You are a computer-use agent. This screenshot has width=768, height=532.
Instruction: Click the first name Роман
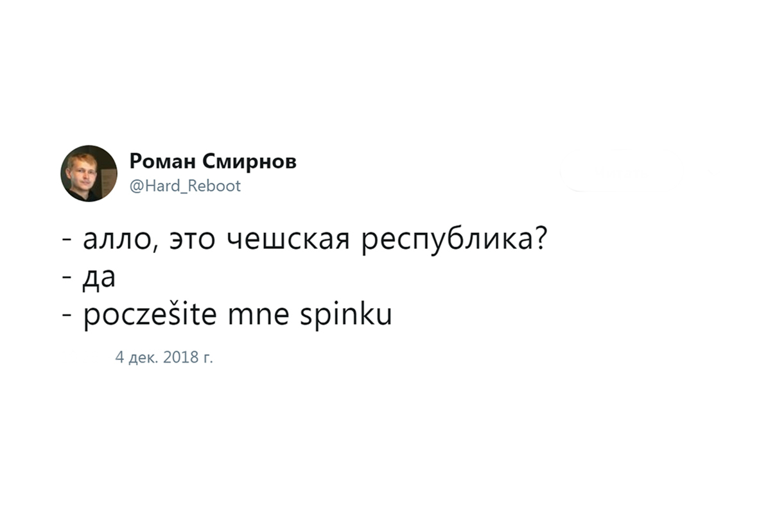162,161
